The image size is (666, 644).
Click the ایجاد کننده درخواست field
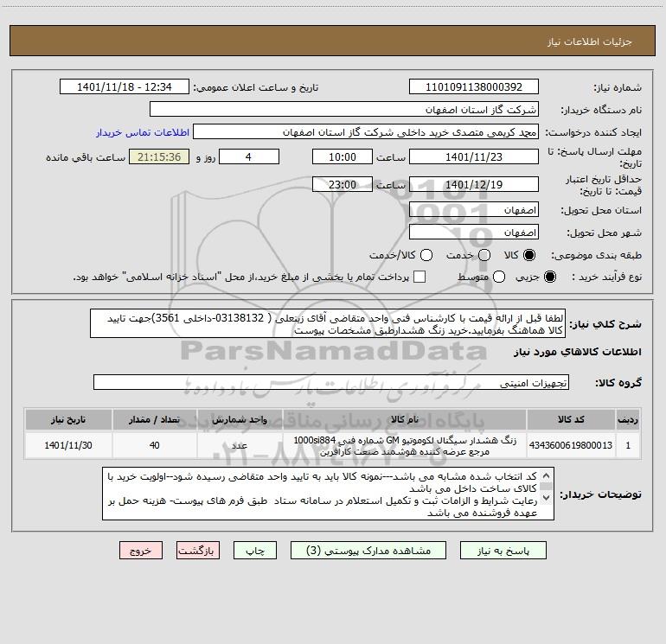pos(366,132)
